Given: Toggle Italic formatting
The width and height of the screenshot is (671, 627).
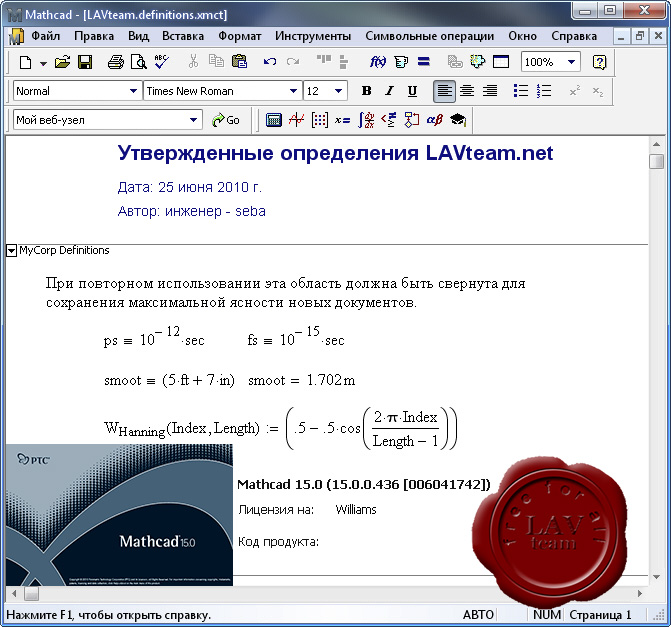Looking at the screenshot, I should click(389, 91).
